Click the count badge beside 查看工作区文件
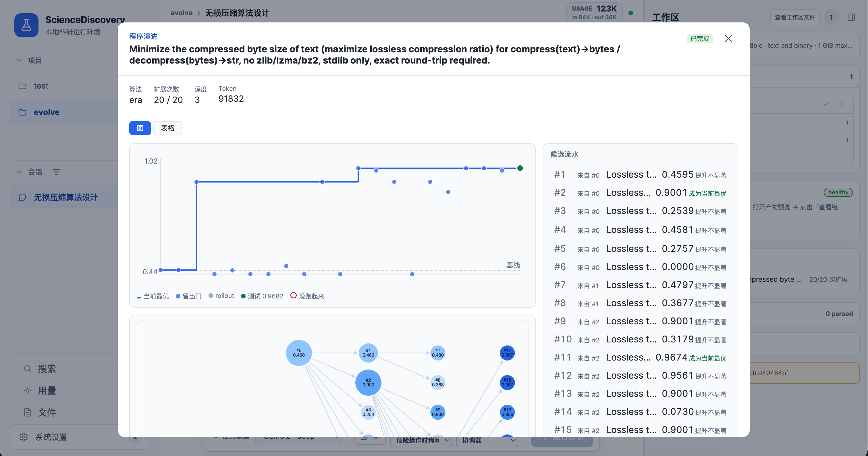This screenshot has width=868, height=456. coord(831,17)
